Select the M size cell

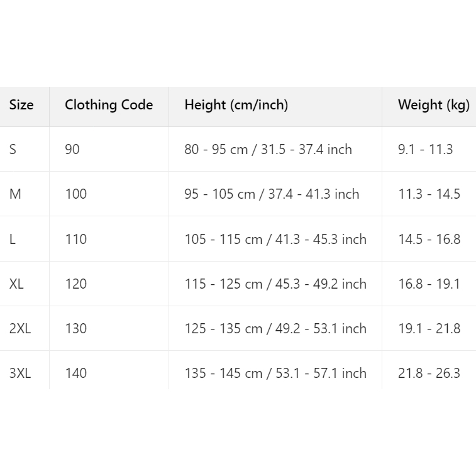tap(15, 194)
